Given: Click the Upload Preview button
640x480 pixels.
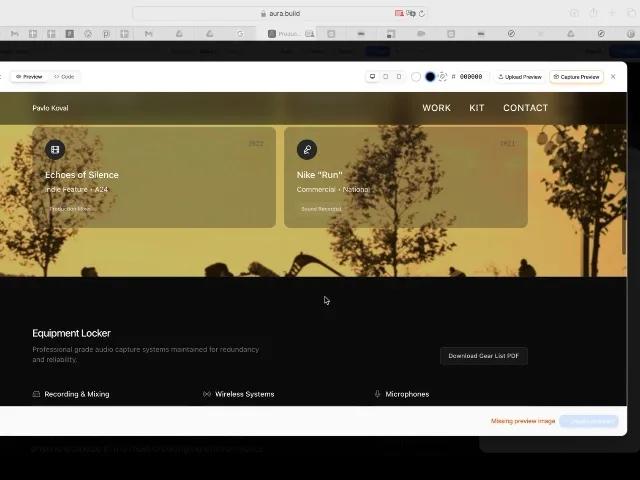Looking at the screenshot, I should (x=520, y=77).
